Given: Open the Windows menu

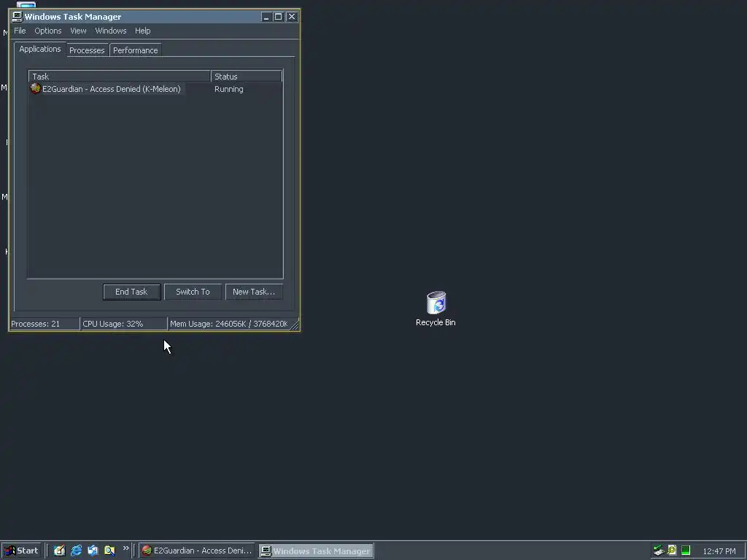Looking at the screenshot, I should click(111, 31).
